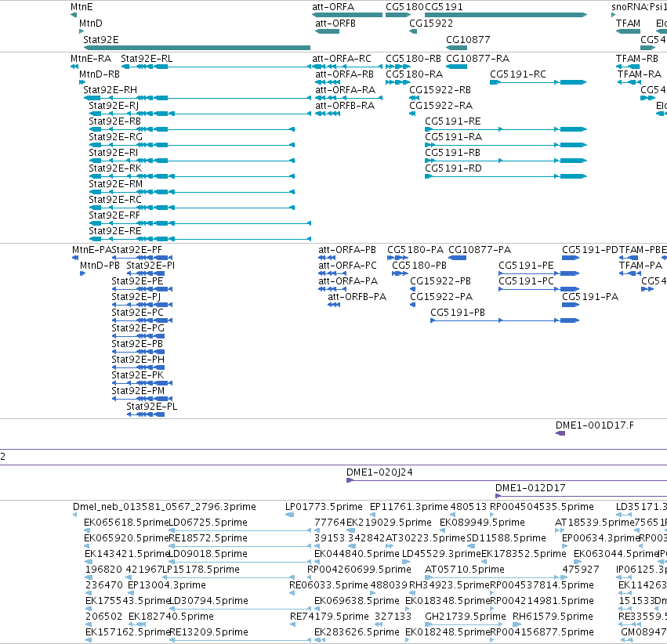Select transcript label "CG5191-RE"

click(453, 121)
